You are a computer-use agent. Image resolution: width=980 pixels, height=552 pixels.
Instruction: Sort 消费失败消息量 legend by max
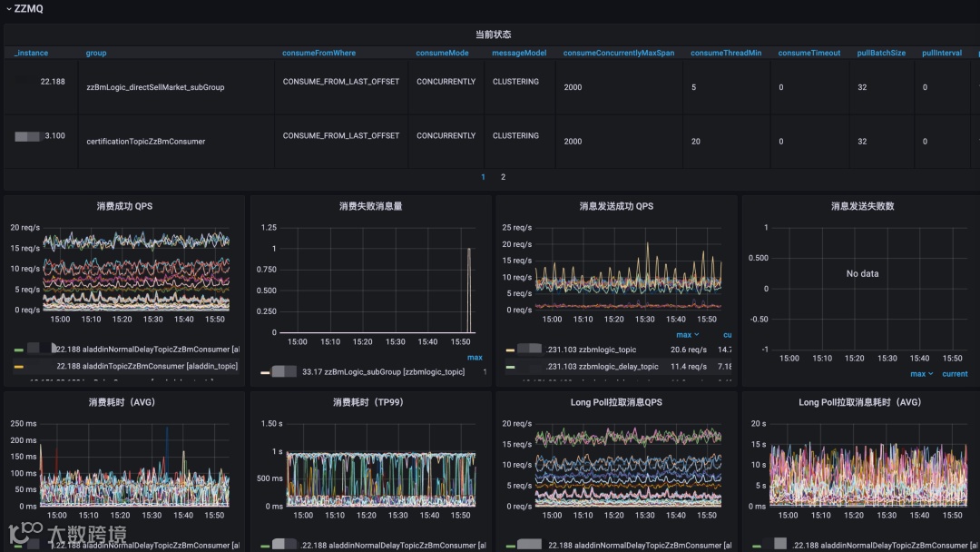[x=475, y=358]
